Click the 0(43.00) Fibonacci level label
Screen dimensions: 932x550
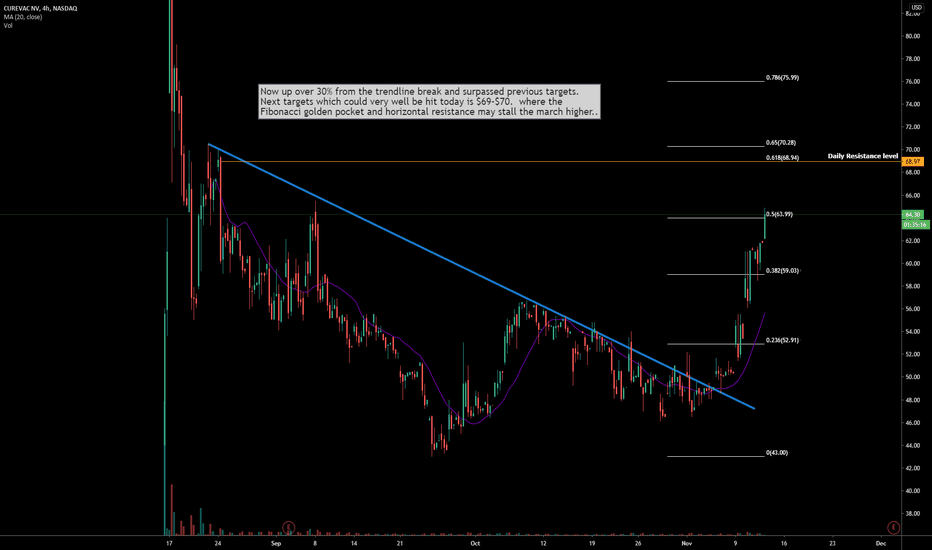click(777, 452)
